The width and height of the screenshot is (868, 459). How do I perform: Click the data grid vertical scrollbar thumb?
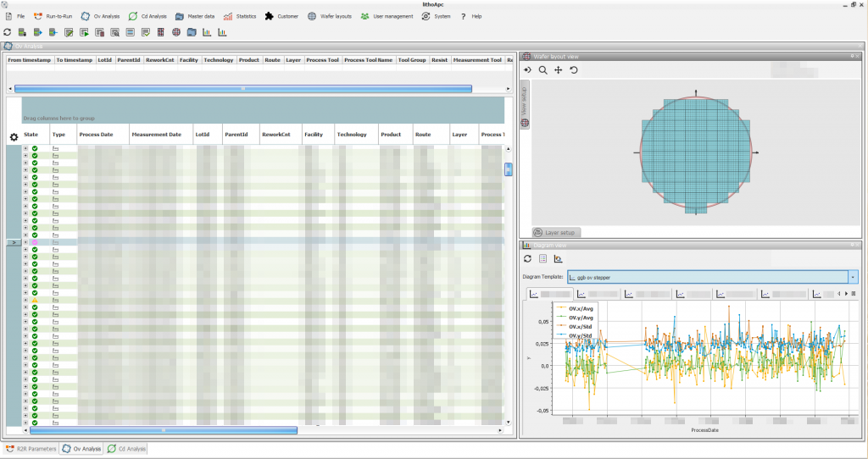(509, 169)
